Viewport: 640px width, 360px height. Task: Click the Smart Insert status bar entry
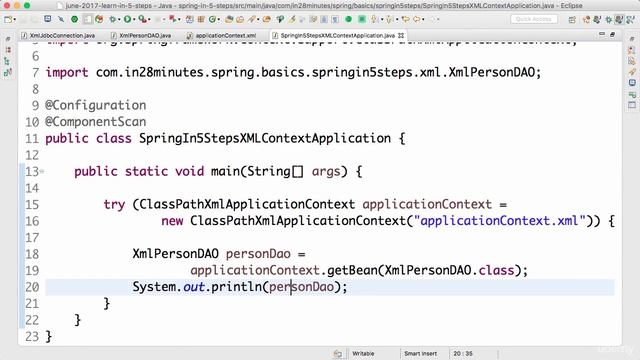420,353
